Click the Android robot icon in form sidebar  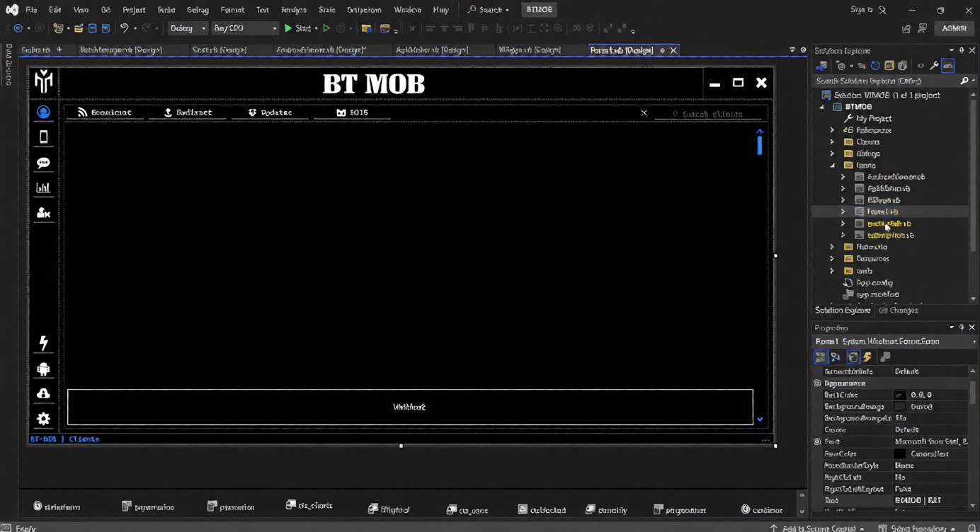point(43,369)
